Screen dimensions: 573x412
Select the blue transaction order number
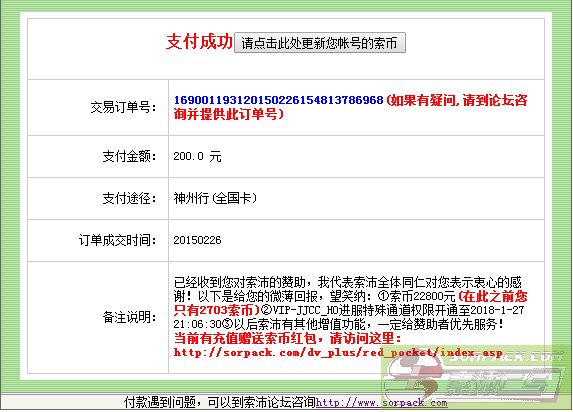coord(278,100)
